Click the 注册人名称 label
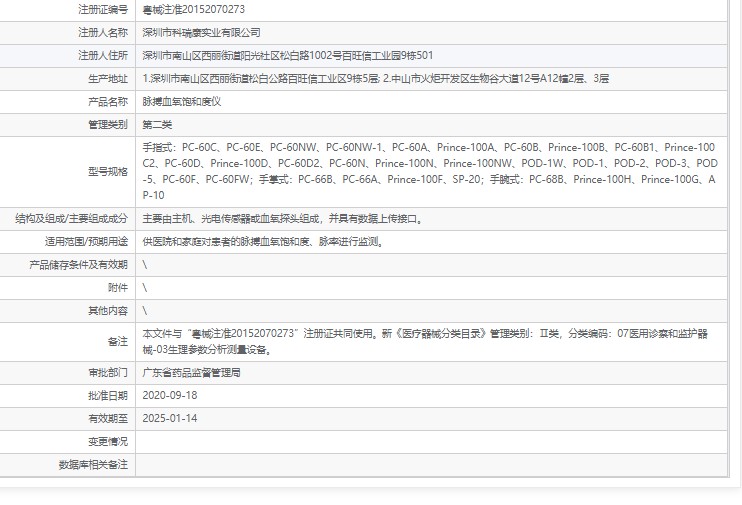Image resolution: width=742 pixels, height=505 pixels. pyautogui.click(x=103, y=33)
